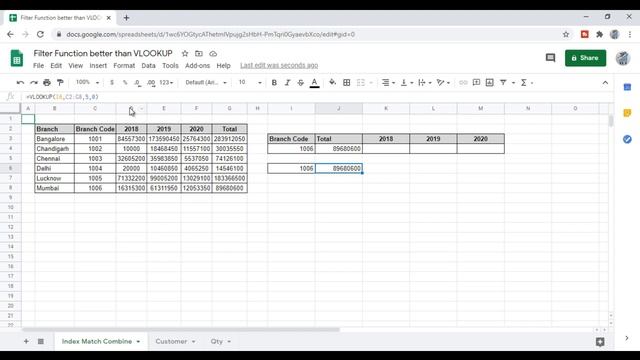Viewport: 640px width, 360px height.
Task: Click the Insert chart icon
Action: coord(489,83)
